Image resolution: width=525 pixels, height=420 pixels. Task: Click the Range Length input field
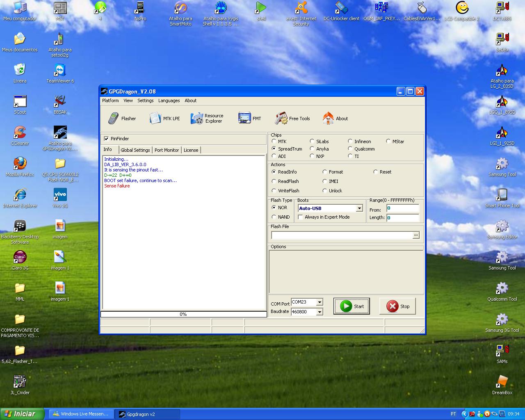pyautogui.click(x=403, y=218)
